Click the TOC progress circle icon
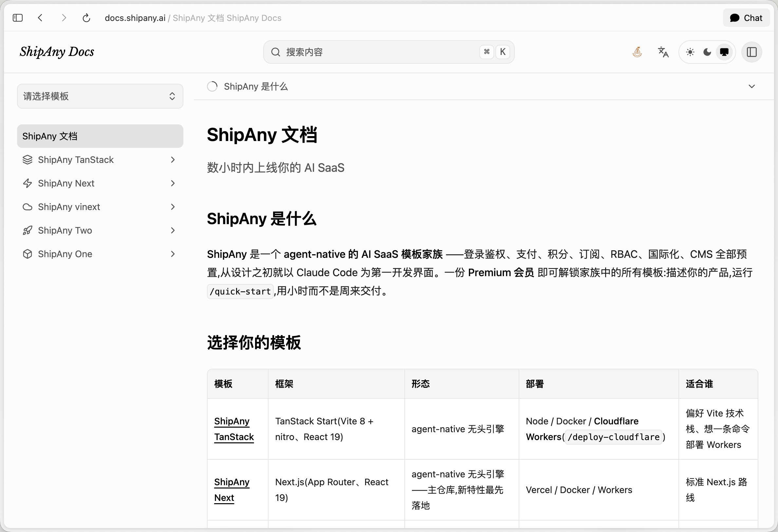 tap(212, 86)
